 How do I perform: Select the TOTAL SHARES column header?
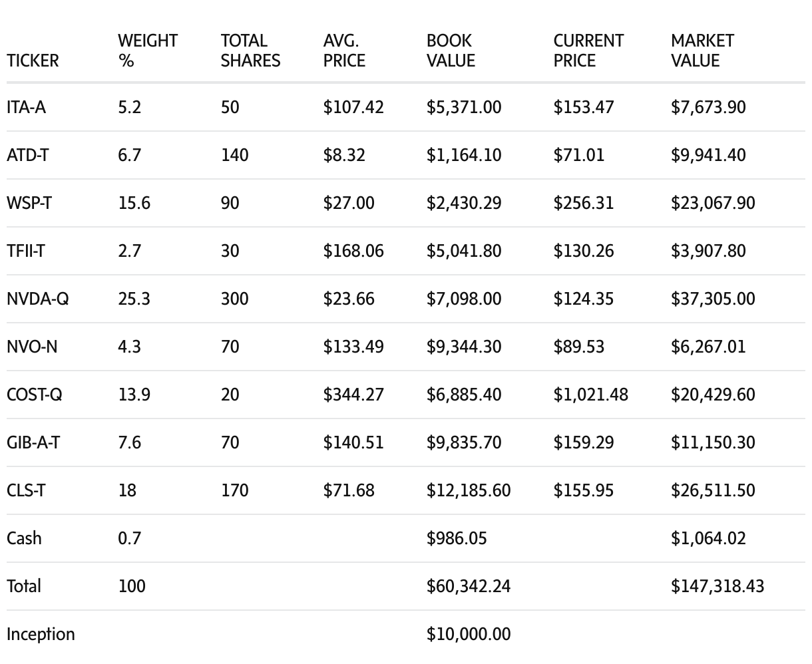click(250, 51)
